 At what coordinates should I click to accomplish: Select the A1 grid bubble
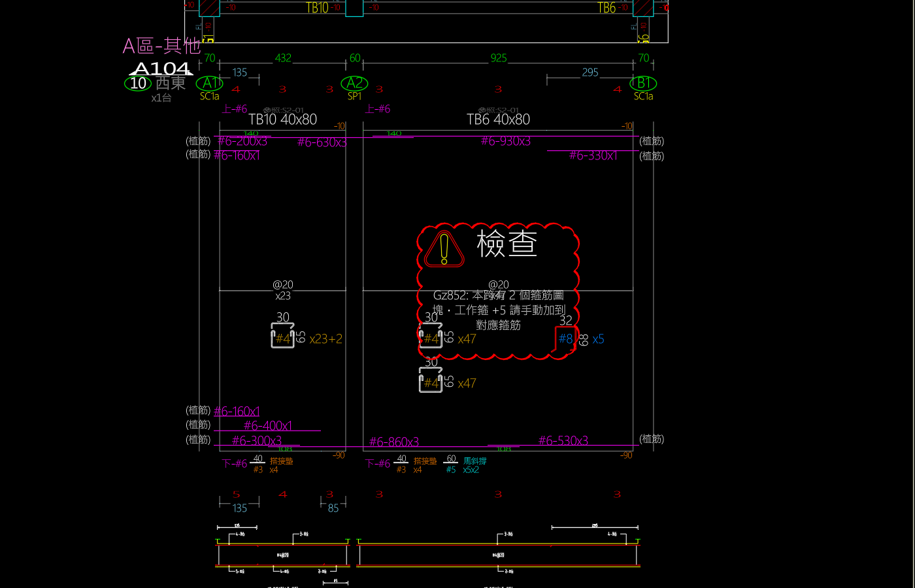[210, 83]
